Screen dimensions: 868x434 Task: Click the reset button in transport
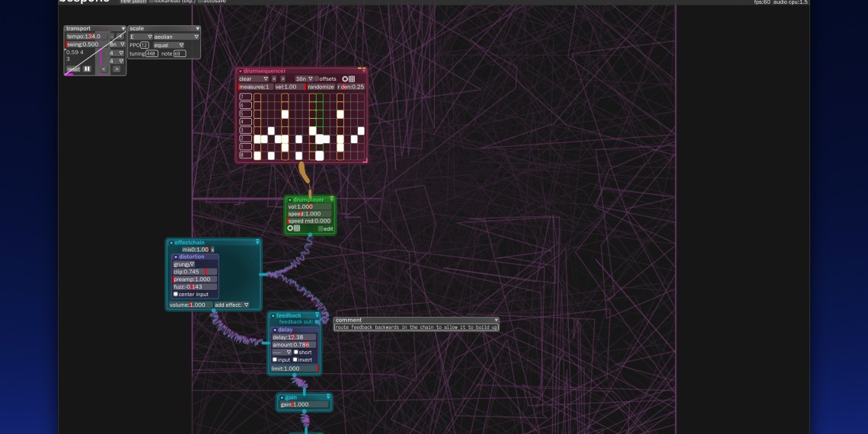coord(73,69)
